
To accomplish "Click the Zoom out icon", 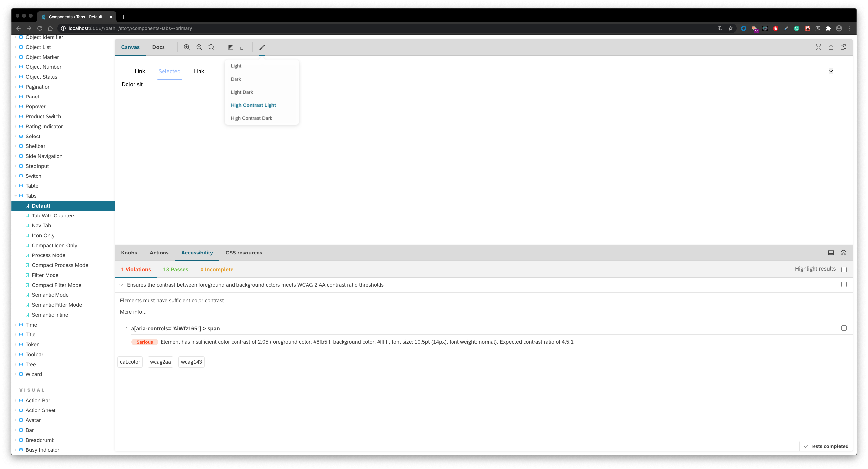I will coord(199,47).
